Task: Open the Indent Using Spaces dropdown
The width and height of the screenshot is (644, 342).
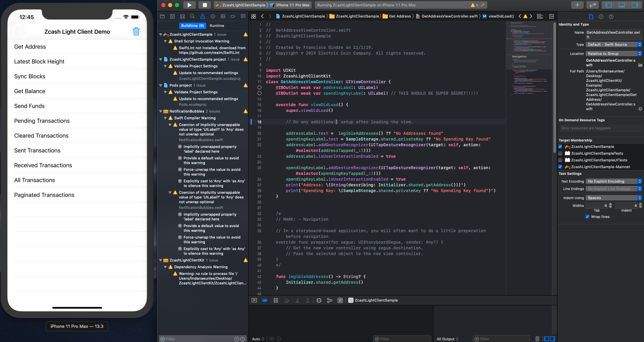Action: point(614,198)
